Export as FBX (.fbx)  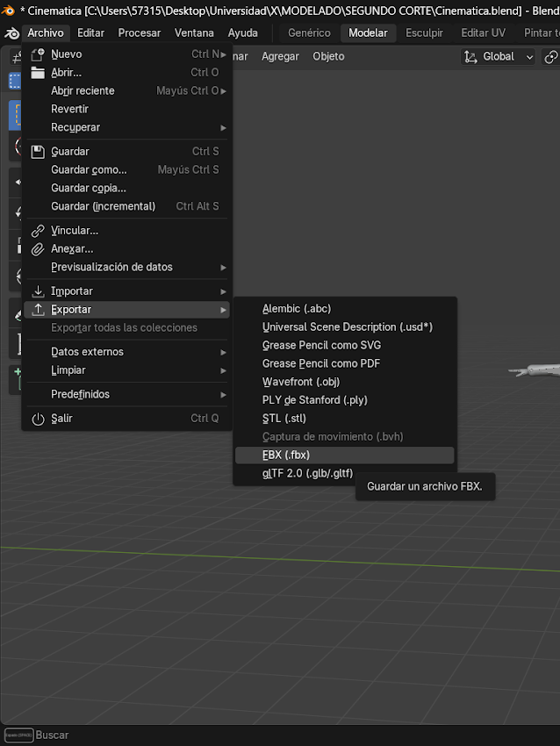click(344, 455)
